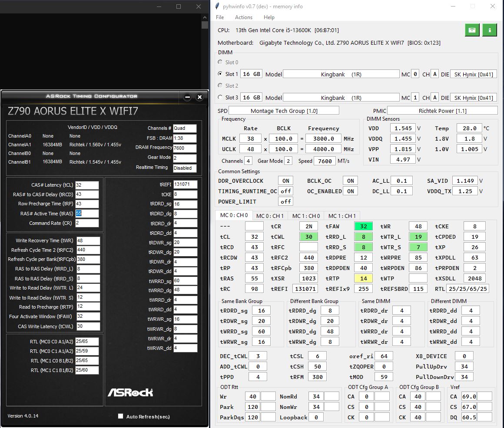Click the SA_VID voltage field 1.149
Image resolution: width=504 pixels, height=428 pixels.
[x=465, y=181]
